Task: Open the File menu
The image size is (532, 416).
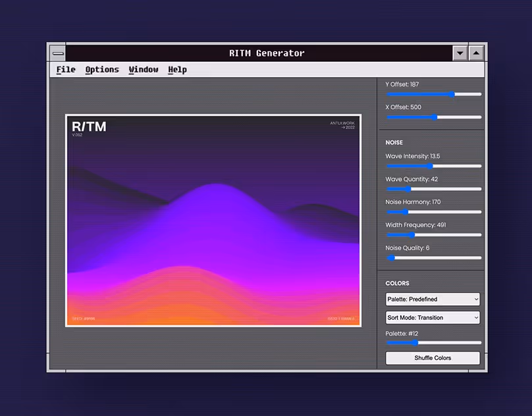Action: (x=66, y=70)
